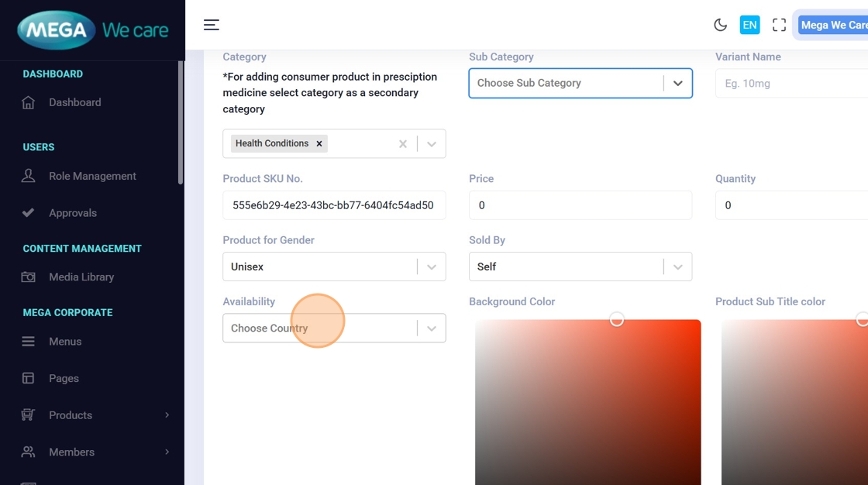Click the Media Library camera icon
Viewport: 868px width, 485px height.
click(x=29, y=277)
